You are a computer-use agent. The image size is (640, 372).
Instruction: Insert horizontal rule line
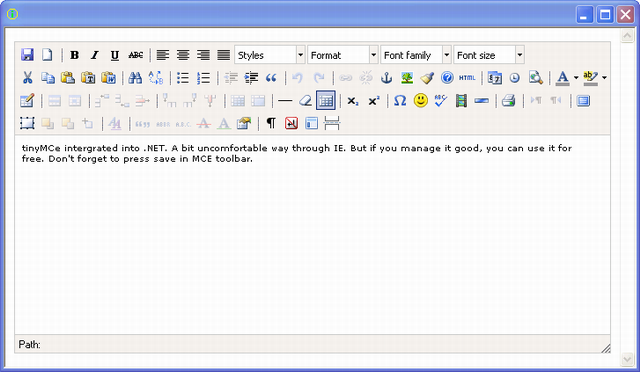(285, 100)
